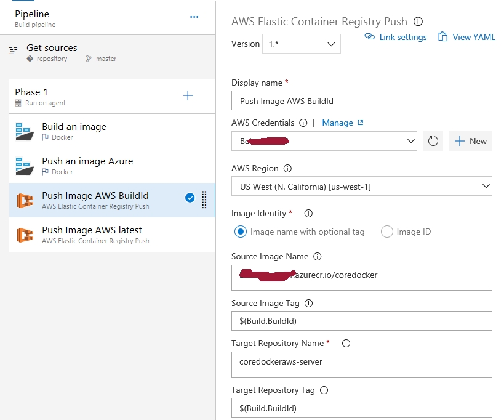This screenshot has height=420, width=504.
Task: Click the repository diamond icon
Action: (30, 59)
